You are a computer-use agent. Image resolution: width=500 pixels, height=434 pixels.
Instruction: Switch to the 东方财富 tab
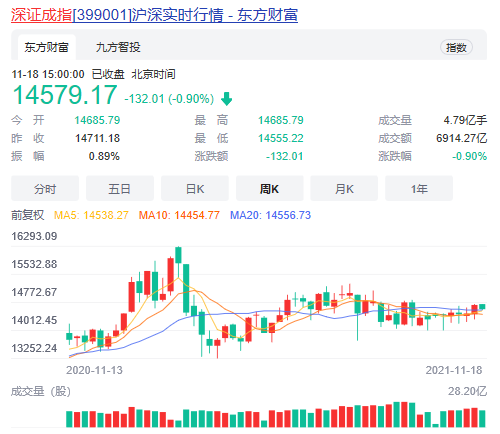47,47
